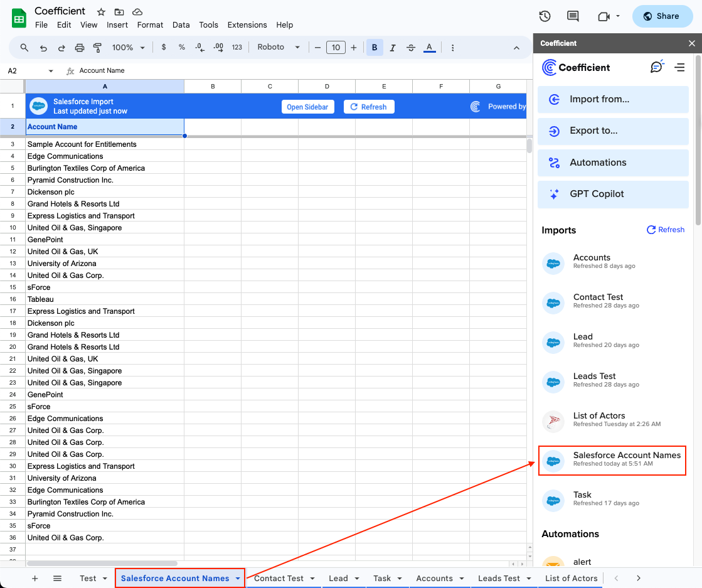The width and height of the screenshot is (702, 588).
Task: Open the 123 number format menu
Action: point(237,47)
